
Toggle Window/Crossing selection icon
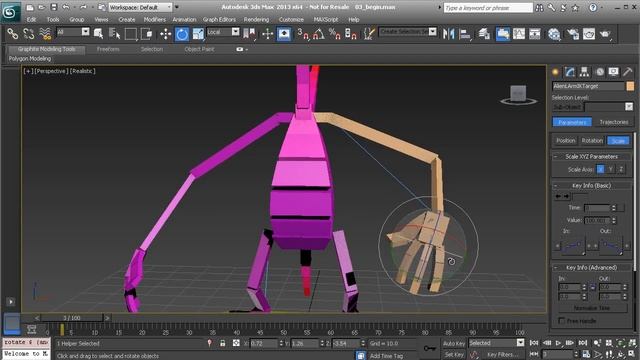(x=147, y=33)
